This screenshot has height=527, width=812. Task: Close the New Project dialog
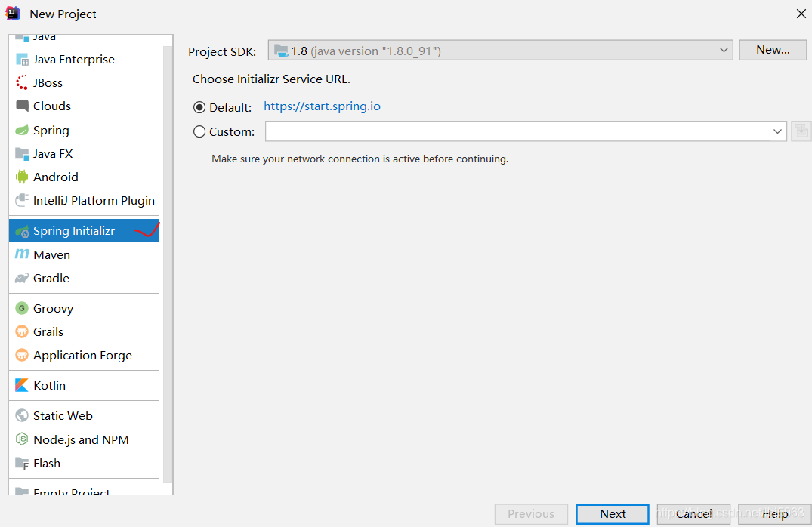point(801,14)
